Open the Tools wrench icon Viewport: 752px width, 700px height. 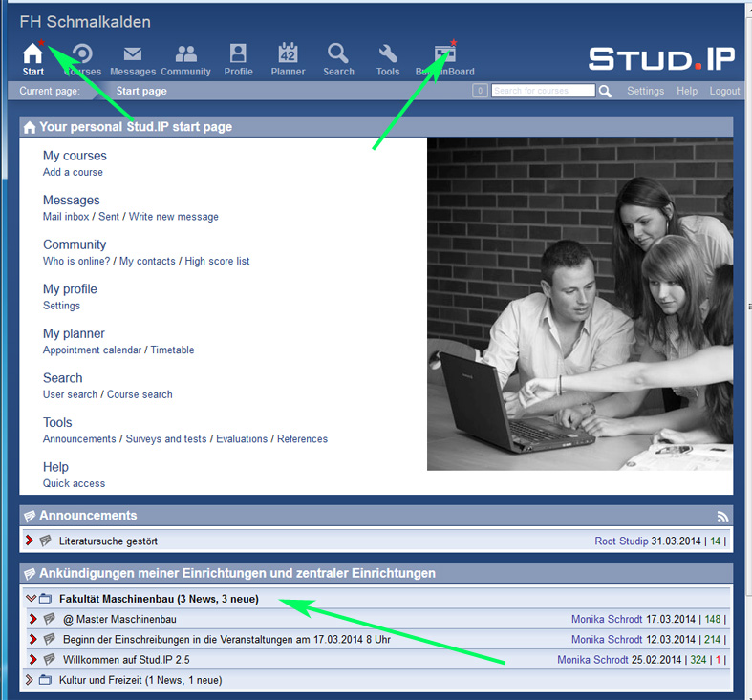pos(387,54)
